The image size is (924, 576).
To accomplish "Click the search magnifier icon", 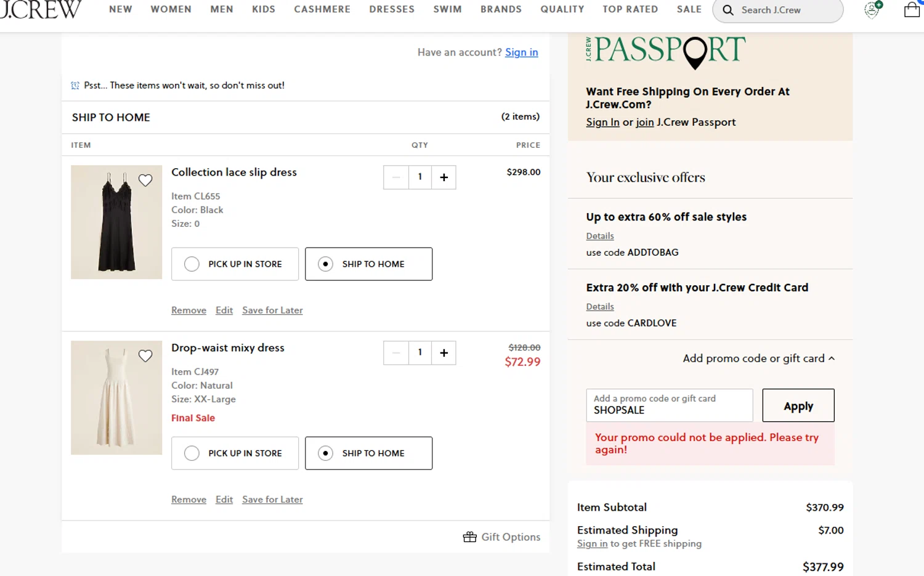I will coord(728,10).
